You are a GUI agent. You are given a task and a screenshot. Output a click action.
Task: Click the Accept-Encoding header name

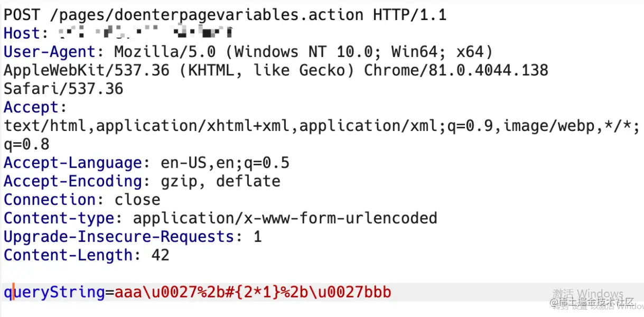pyautogui.click(x=72, y=181)
